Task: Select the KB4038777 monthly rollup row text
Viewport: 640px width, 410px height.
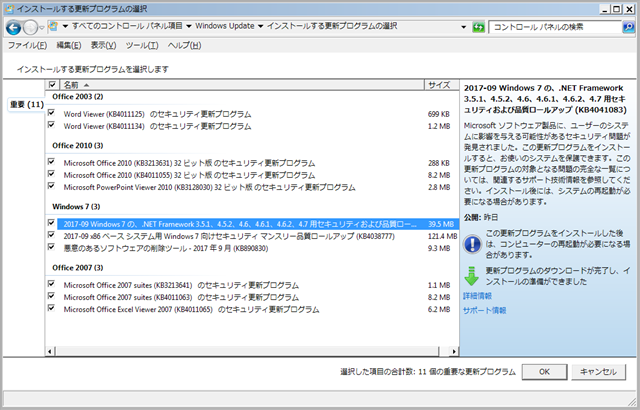Action: 229,236
